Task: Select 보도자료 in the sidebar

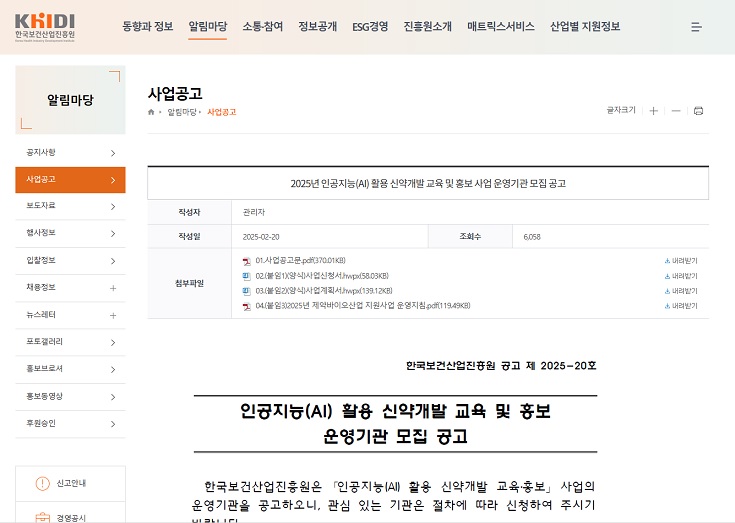Action: pos(70,206)
